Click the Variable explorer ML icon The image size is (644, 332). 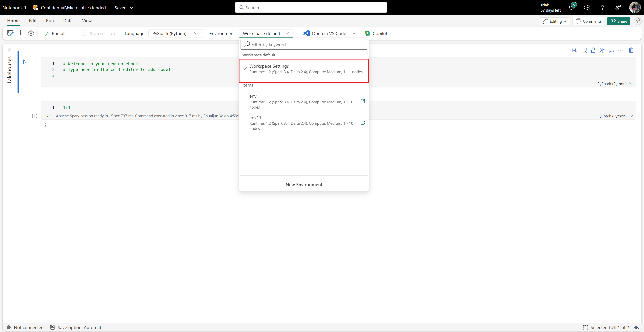click(575, 50)
